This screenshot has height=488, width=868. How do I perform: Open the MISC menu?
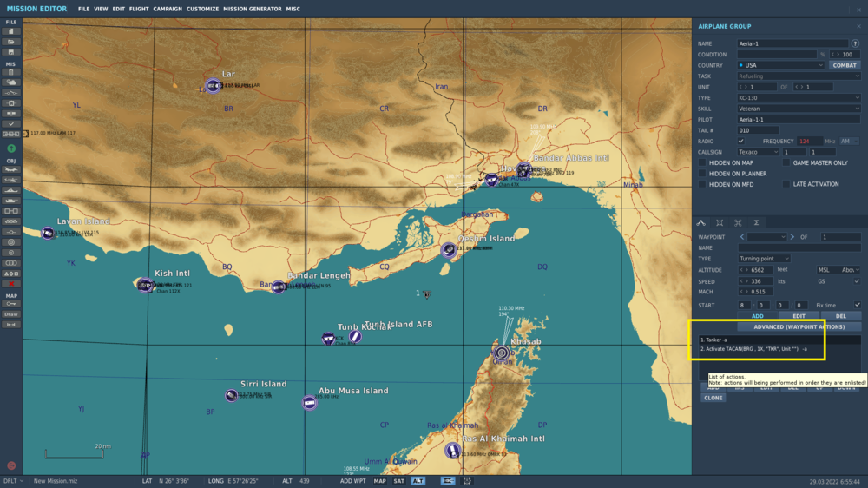click(293, 9)
